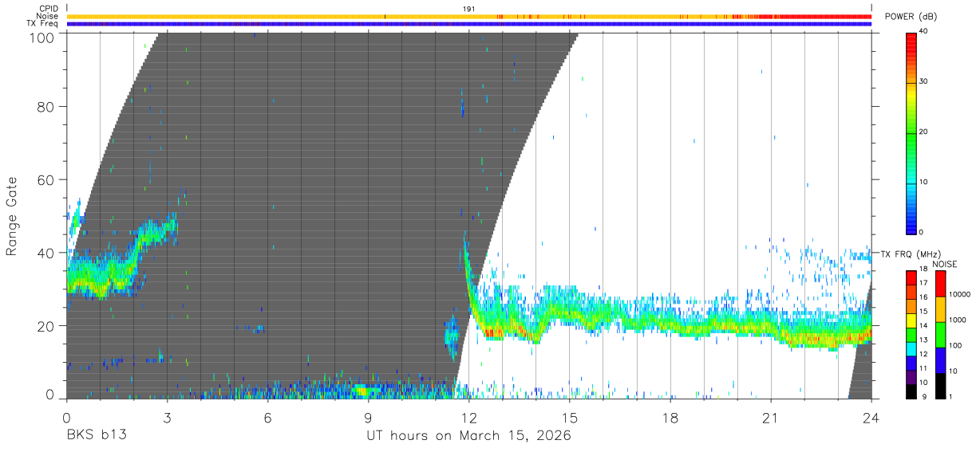Viewport: 980px width, 452px height.
Task: Click the 40 label on power scale
Action: pyautogui.click(x=924, y=31)
